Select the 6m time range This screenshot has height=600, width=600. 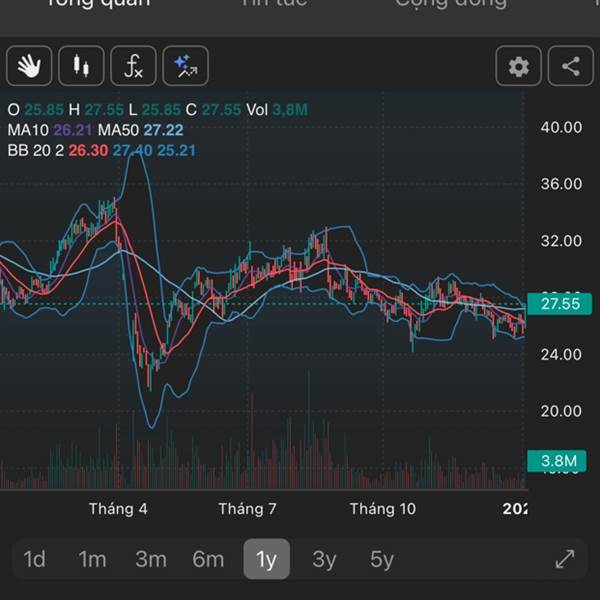pyautogui.click(x=208, y=559)
